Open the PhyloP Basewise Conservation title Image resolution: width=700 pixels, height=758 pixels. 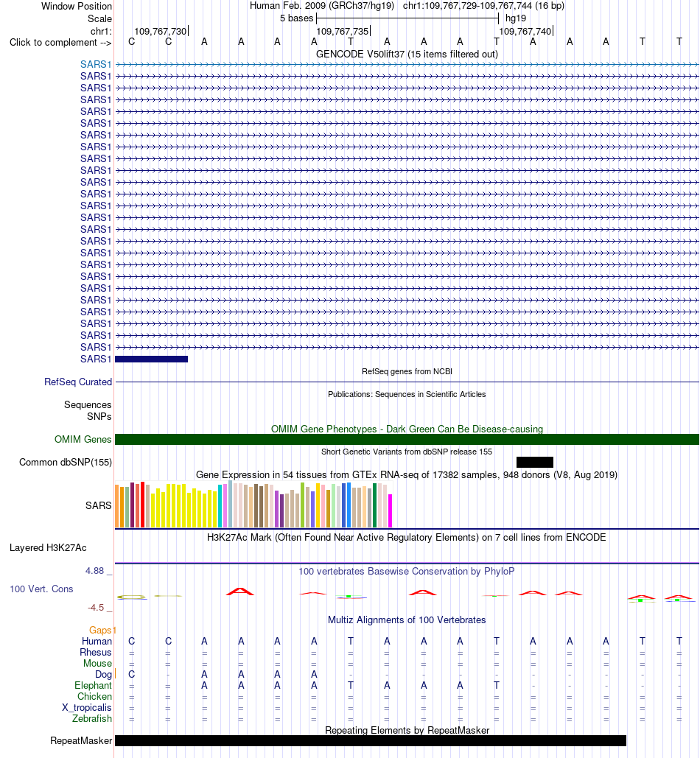(407, 571)
